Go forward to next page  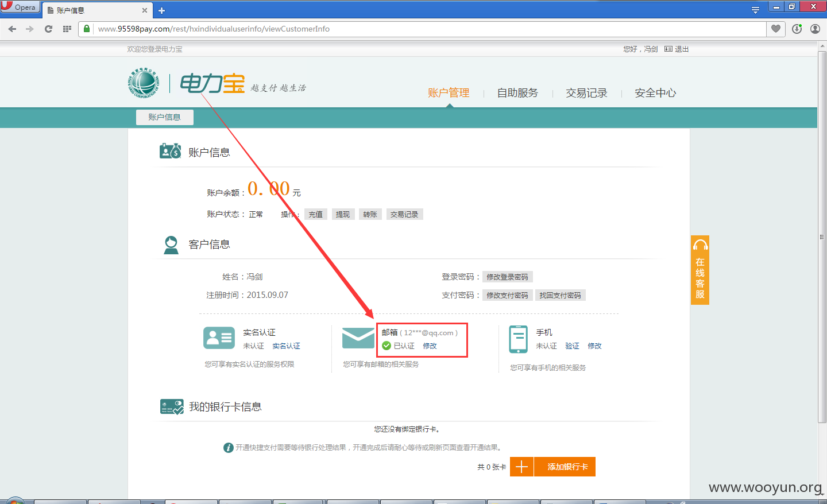point(30,29)
